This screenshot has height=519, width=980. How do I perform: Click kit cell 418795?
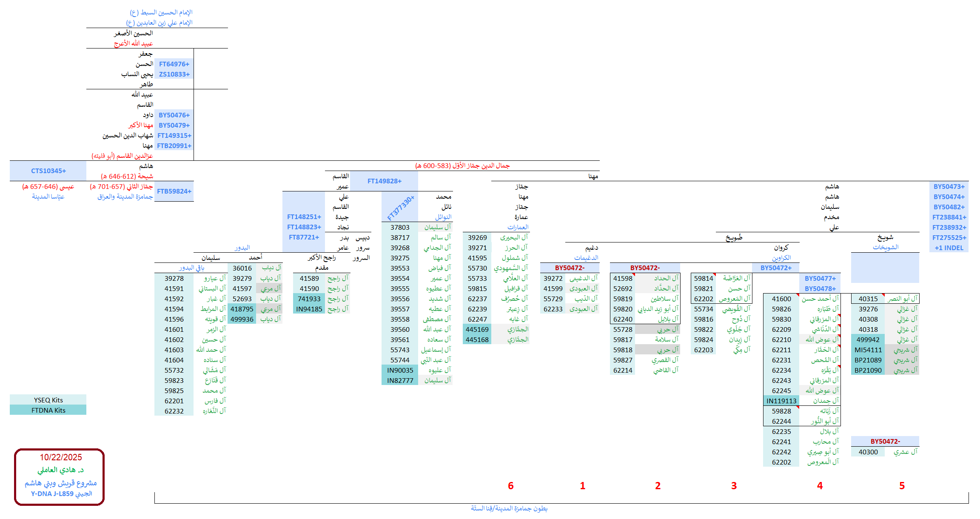click(x=242, y=309)
